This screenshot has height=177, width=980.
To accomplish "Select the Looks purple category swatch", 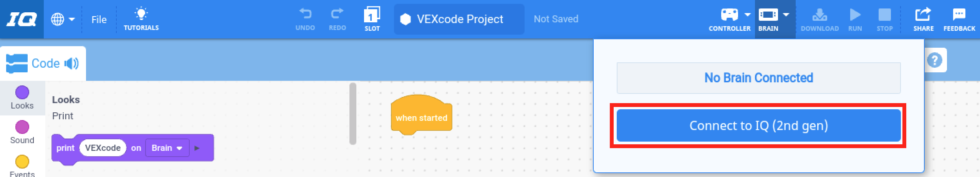I will coord(22,93).
